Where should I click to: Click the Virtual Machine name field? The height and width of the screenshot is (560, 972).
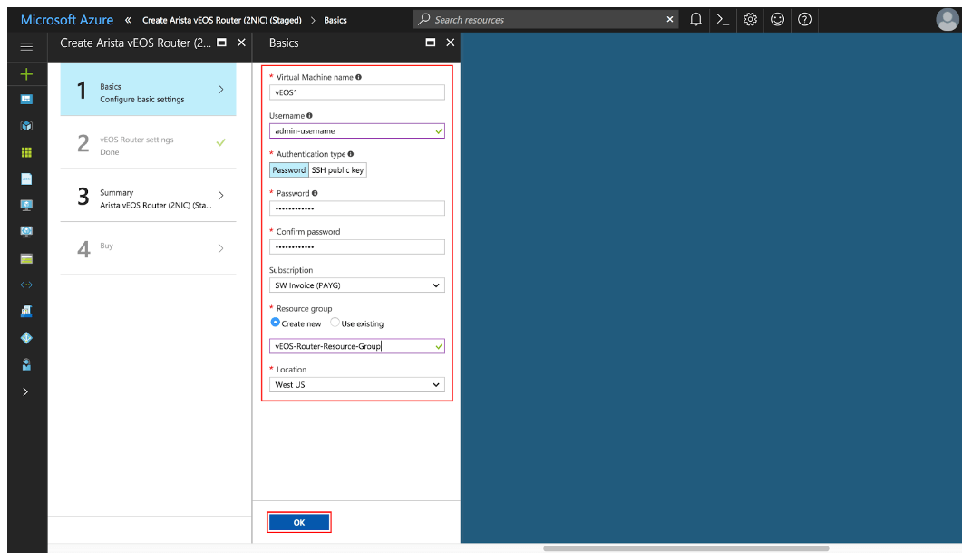click(x=357, y=92)
